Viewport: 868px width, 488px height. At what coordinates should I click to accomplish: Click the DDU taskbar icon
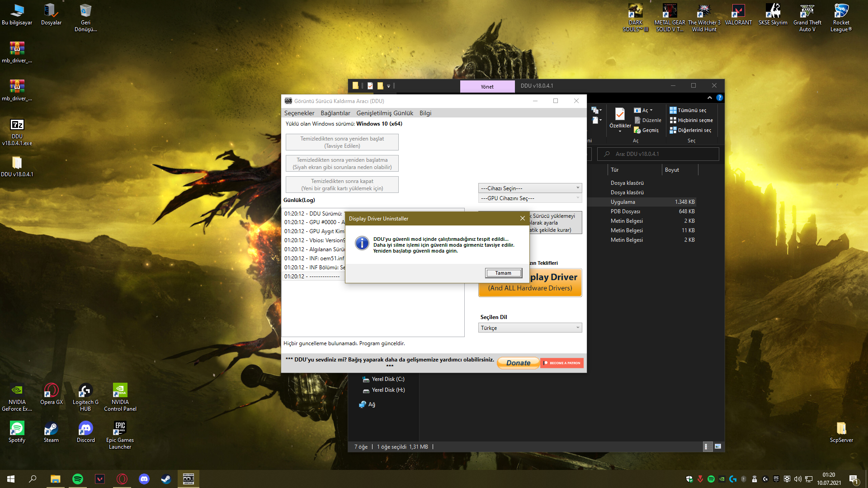coord(189,479)
